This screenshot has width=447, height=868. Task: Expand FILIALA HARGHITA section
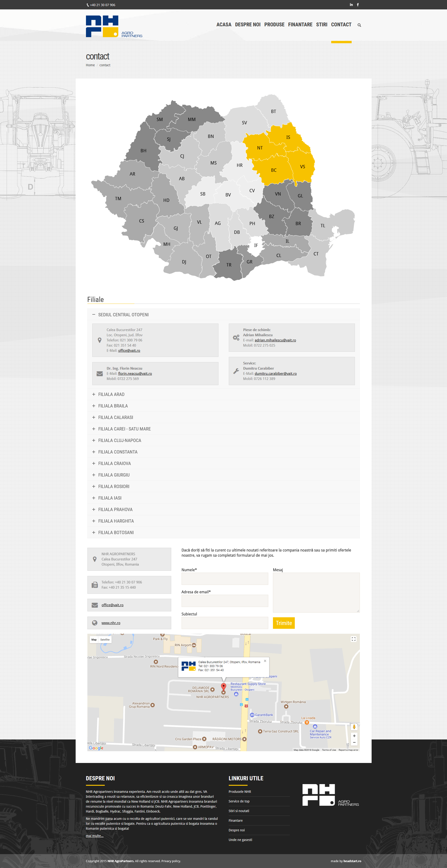point(223,521)
